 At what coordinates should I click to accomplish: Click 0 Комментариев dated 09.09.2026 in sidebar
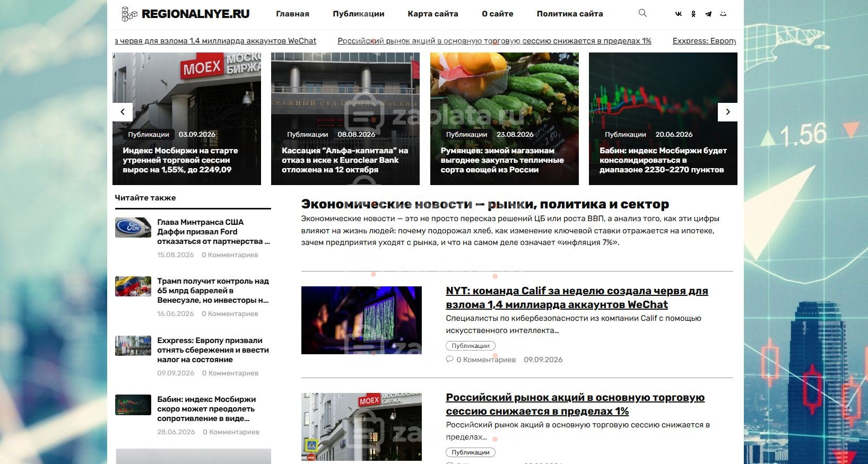pos(230,373)
